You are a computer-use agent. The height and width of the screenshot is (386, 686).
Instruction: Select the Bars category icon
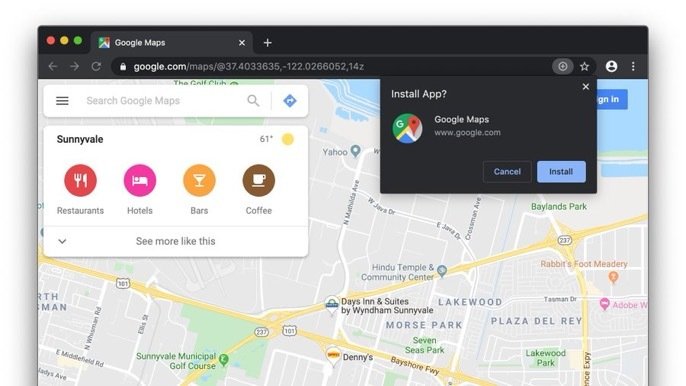click(x=199, y=180)
